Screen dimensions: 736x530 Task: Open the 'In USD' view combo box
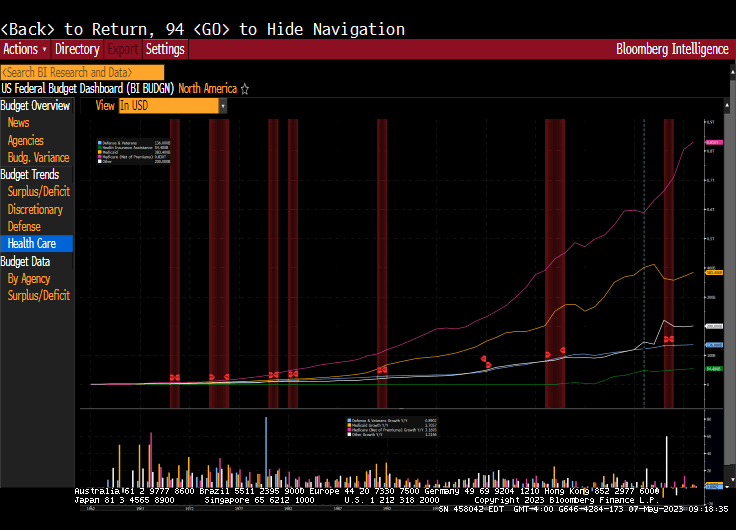click(x=167, y=105)
